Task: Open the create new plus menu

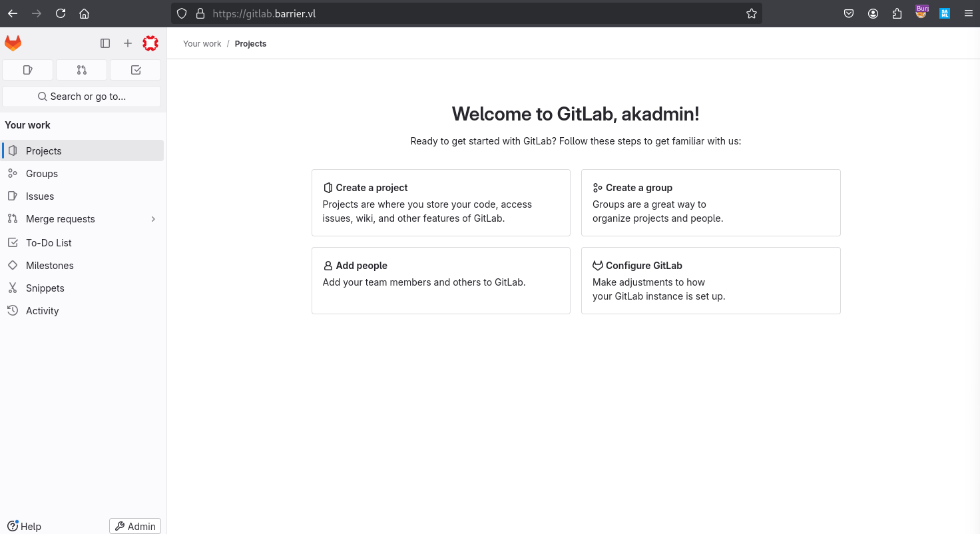Action: pos(128,43)
